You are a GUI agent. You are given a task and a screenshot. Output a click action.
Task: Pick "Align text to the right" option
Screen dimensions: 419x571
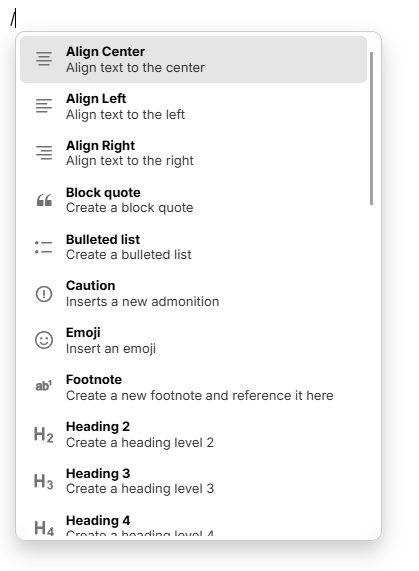(130, 161)
